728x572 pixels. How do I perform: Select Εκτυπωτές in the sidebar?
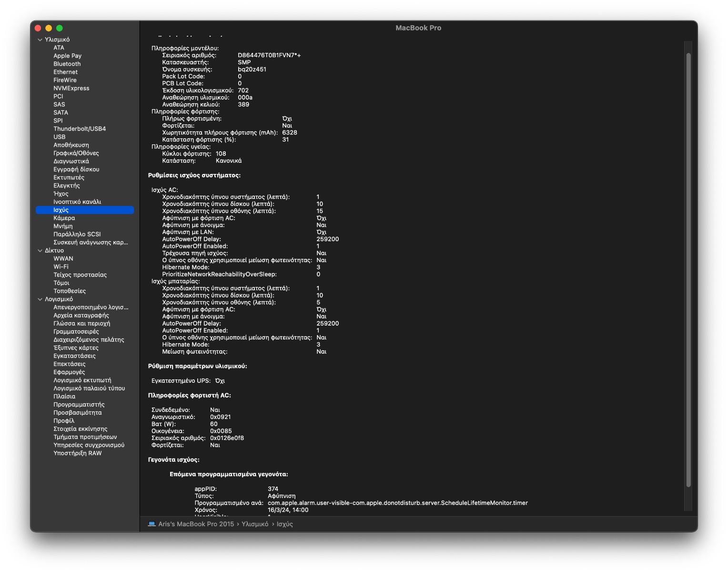pyautogui.click(x=69, y=177)
